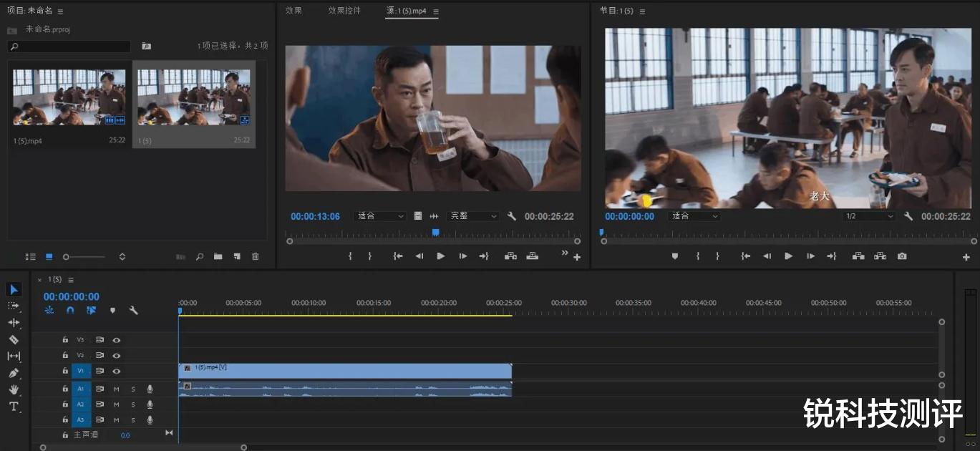Open Program monitor wrench settings
This screenshot has height=451, width=980.
point(908,216)
